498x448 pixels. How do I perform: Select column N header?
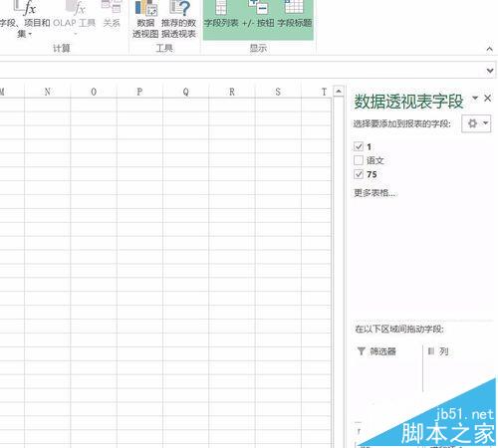[x=48, y=92]
